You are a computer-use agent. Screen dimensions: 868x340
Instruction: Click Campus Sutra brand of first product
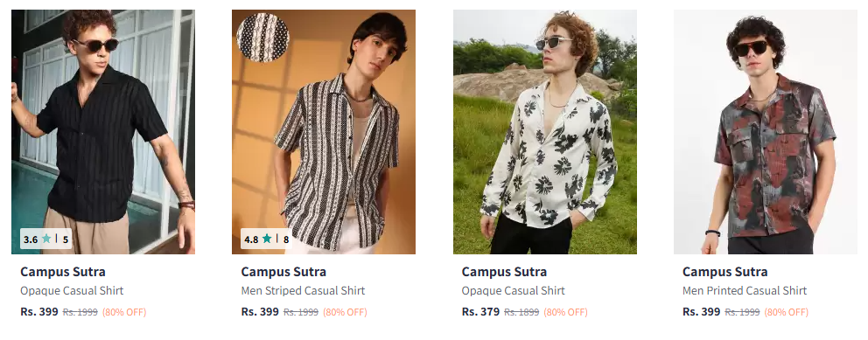(x=63, y=272)
